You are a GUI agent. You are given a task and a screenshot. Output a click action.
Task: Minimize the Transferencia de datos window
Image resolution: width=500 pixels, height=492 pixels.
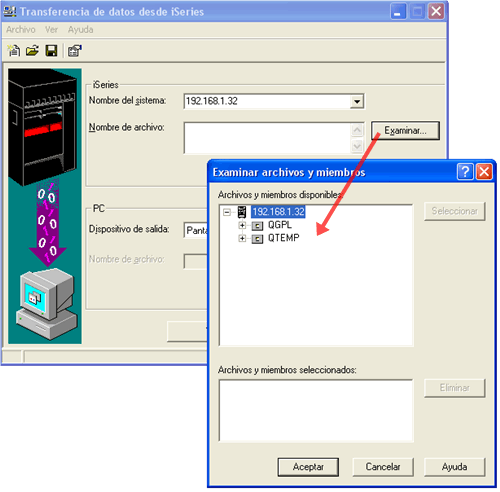(x=398, y=12)
